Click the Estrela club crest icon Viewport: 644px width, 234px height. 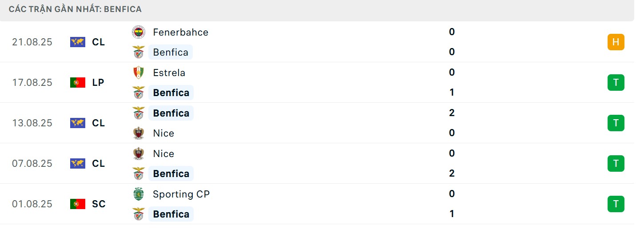coord(139,73)
